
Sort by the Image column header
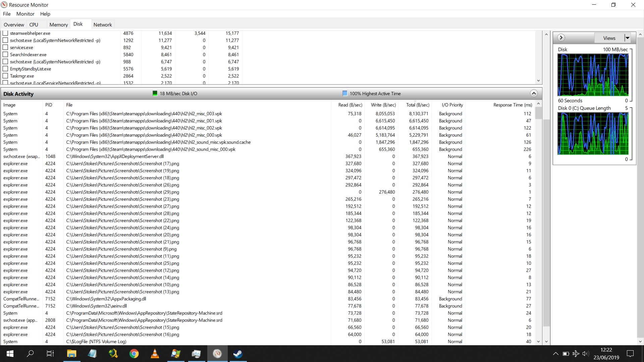(22, 105)
